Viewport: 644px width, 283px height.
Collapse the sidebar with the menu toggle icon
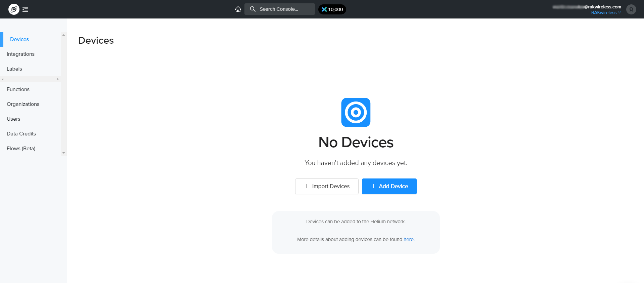(25, 9)
